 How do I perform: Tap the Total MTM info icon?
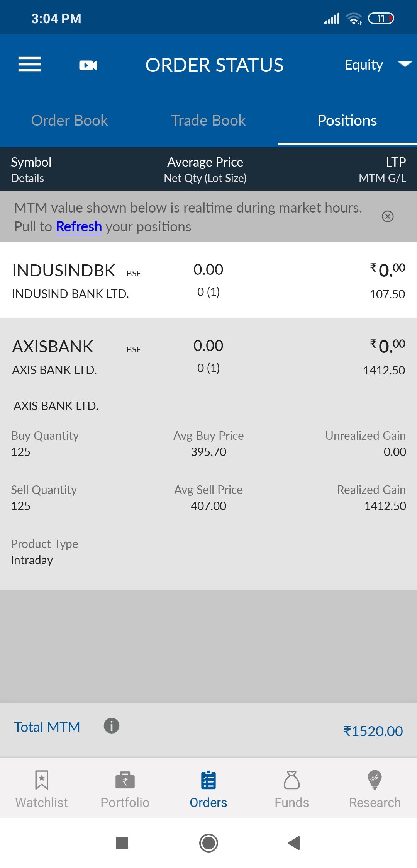click(x=112, y=726)
